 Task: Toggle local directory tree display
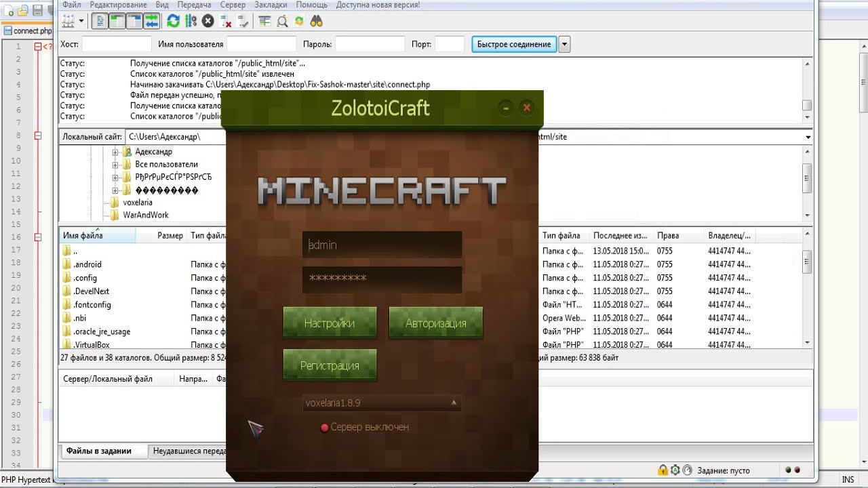click(117, 21)
